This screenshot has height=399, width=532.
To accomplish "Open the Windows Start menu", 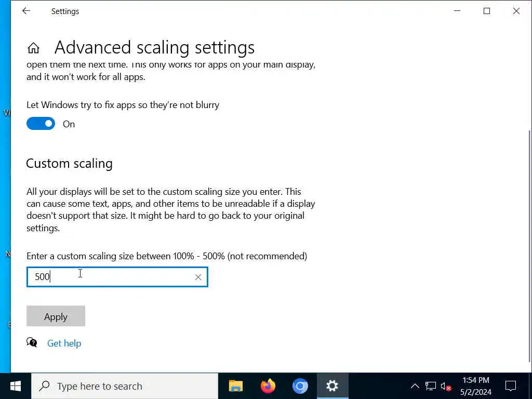I will tap(16, 386).
